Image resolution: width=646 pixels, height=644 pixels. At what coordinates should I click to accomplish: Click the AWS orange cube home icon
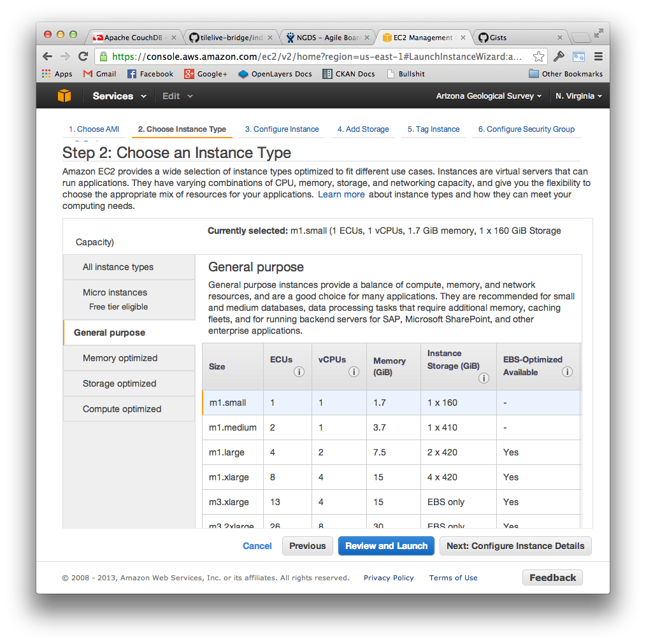point(64,96)
